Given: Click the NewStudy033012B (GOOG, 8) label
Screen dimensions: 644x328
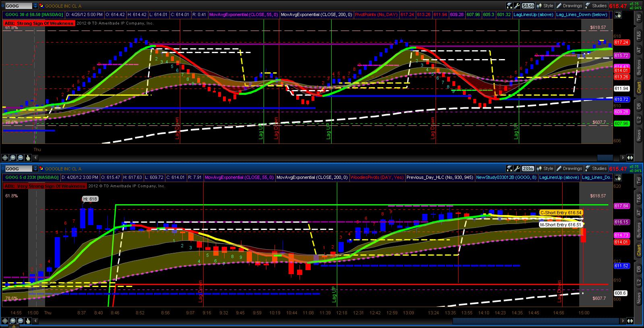Looking at the screenshot, I should pos(506,177).
